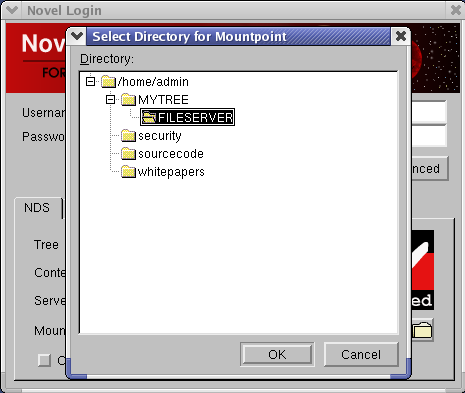Confirm selection with OK button
This screenshot has height=393, width=465.
tap(277, 354)
